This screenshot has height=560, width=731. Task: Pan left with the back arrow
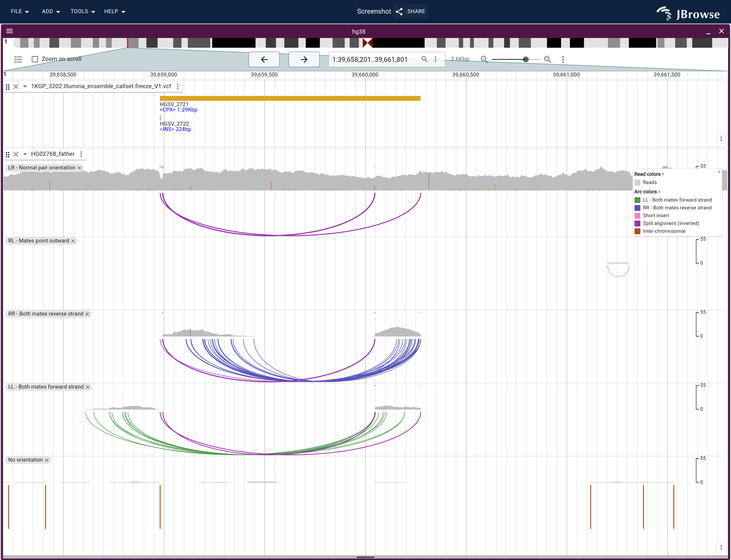264,59
